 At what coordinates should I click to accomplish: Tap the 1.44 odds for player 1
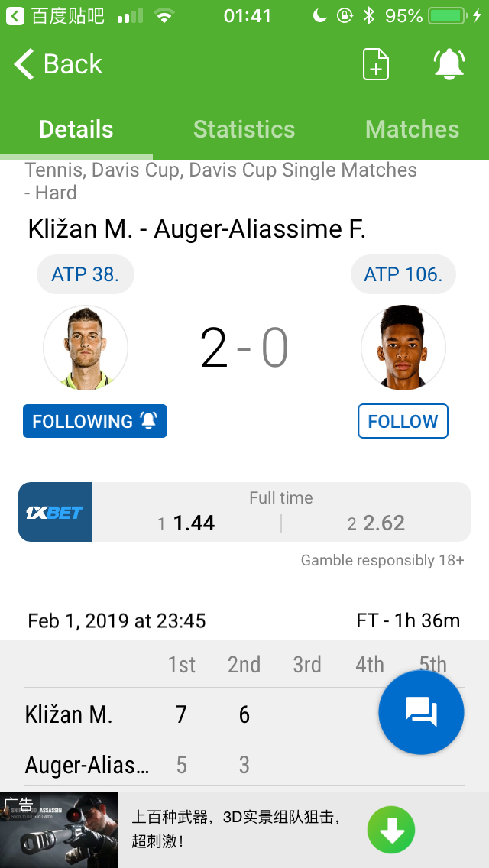(193, 523)
